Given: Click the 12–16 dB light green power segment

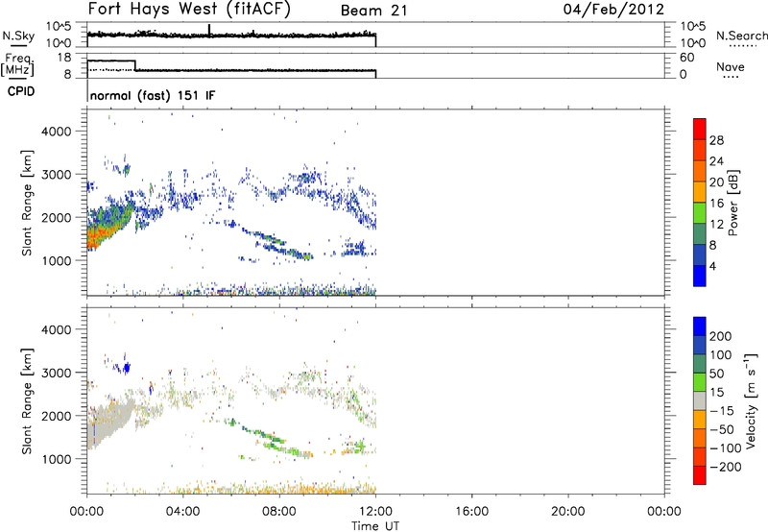Looking at the screenshot, I should [700, 212].
